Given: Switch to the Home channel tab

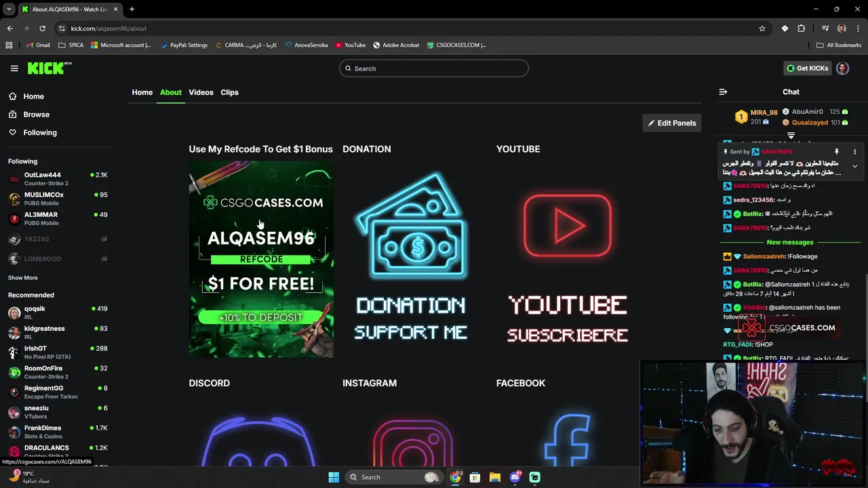Looking at the screenshot, I should click(x=142, y=92).
